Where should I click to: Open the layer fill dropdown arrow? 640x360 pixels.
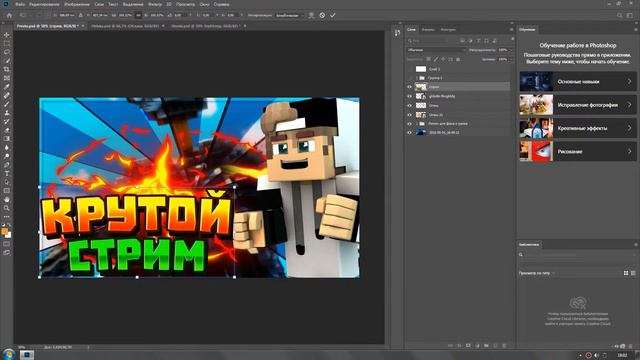(x=510, y=59)
